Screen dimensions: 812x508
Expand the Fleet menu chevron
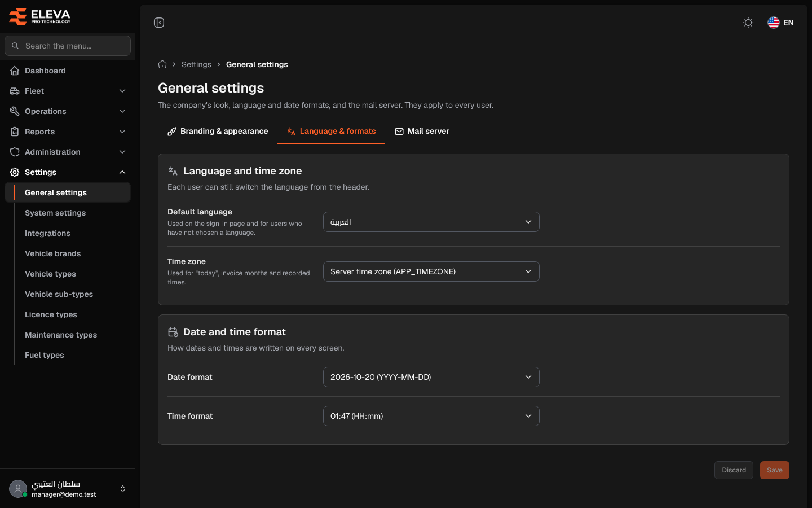click(122, 91)
